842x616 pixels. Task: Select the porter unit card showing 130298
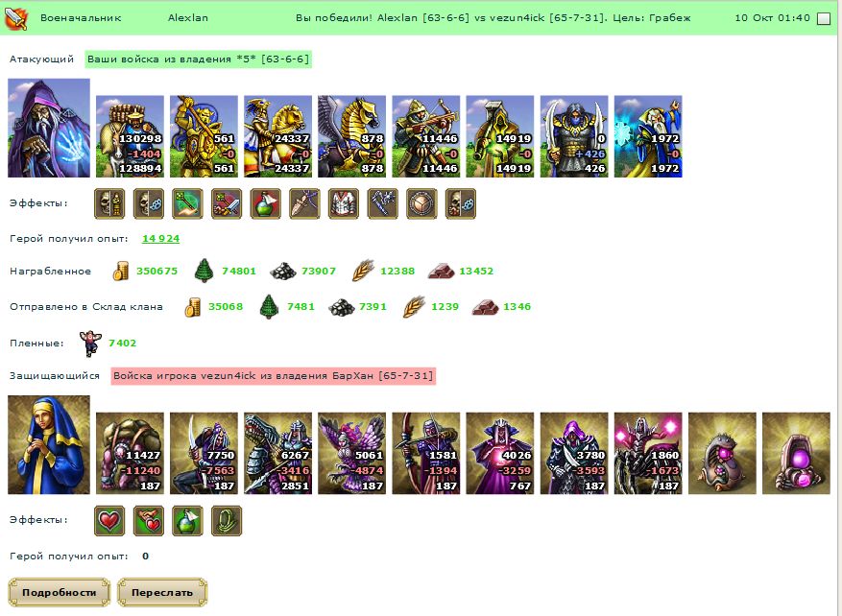(x=130, y=136)
